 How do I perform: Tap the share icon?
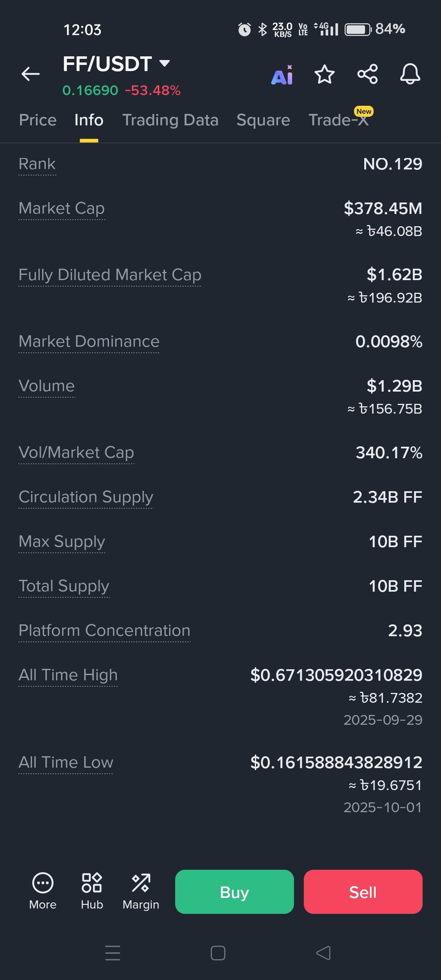367,74
